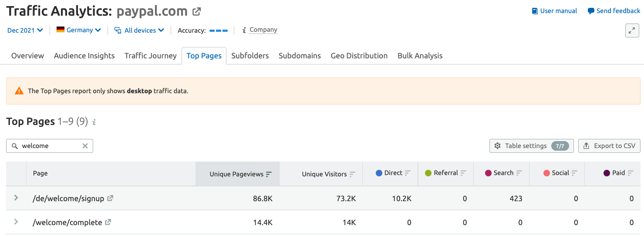Viewport: 644px width, 236px height.
Task: Click the green Referral color dot
Action: coord(428,173)
